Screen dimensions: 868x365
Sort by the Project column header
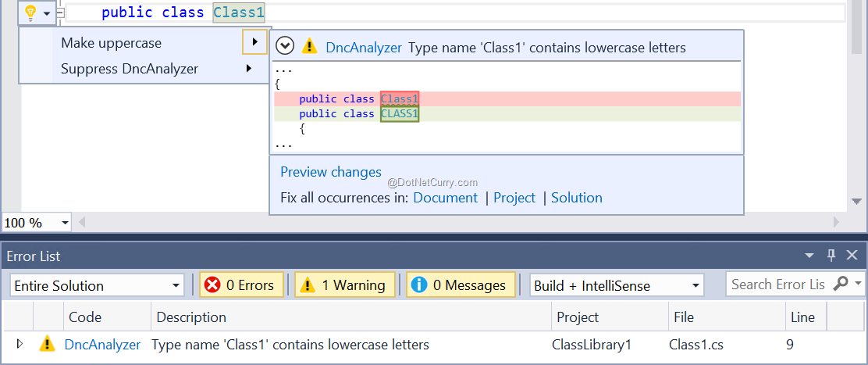610,317
